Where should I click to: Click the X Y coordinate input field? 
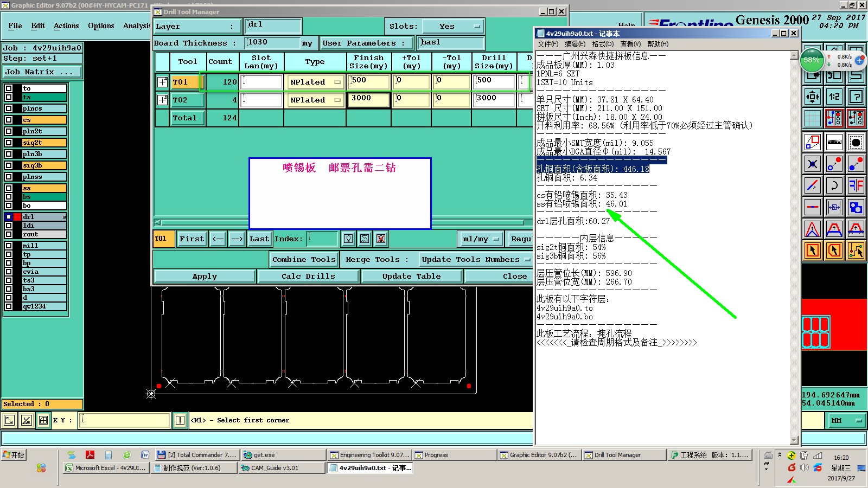point(125,420)
